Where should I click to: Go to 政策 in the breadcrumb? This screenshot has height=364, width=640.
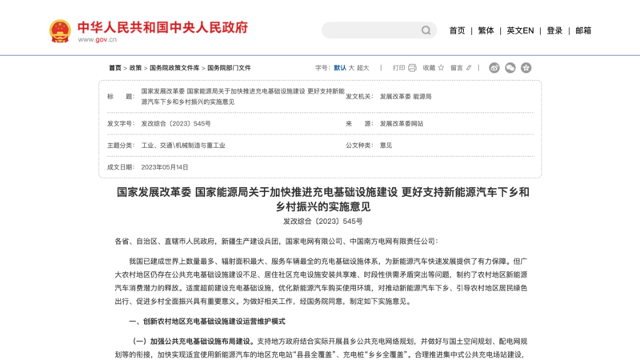[x=135, y=68]
